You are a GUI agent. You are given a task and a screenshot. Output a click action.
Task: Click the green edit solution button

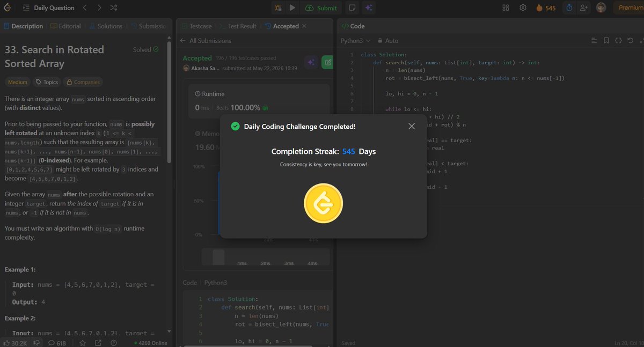(x=327, y=62)
